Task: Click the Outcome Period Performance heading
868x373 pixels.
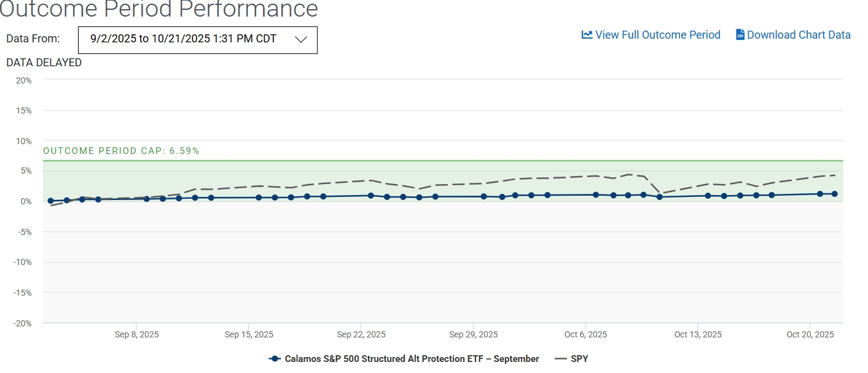Action: 158,10
